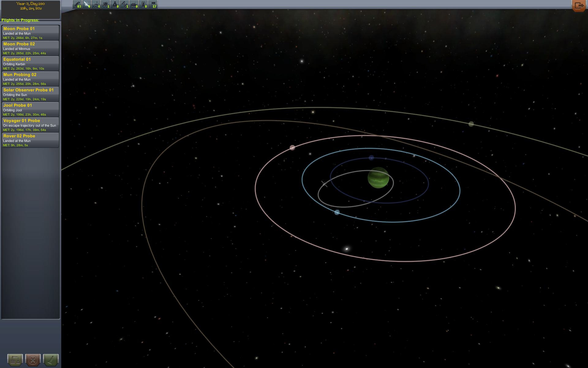The image size is (588, 368).
Task: Select the Moon Probe 01 flight
Action: 30,33
